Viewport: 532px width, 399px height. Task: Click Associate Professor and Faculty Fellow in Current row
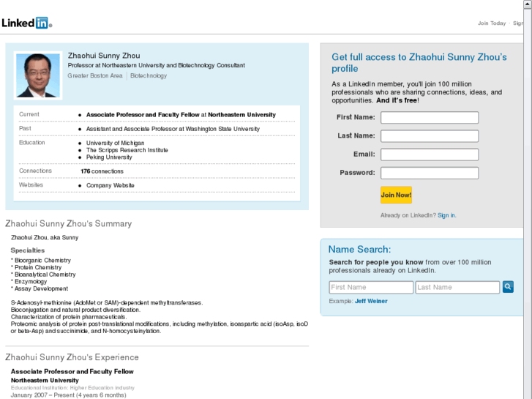pos(143,115)
